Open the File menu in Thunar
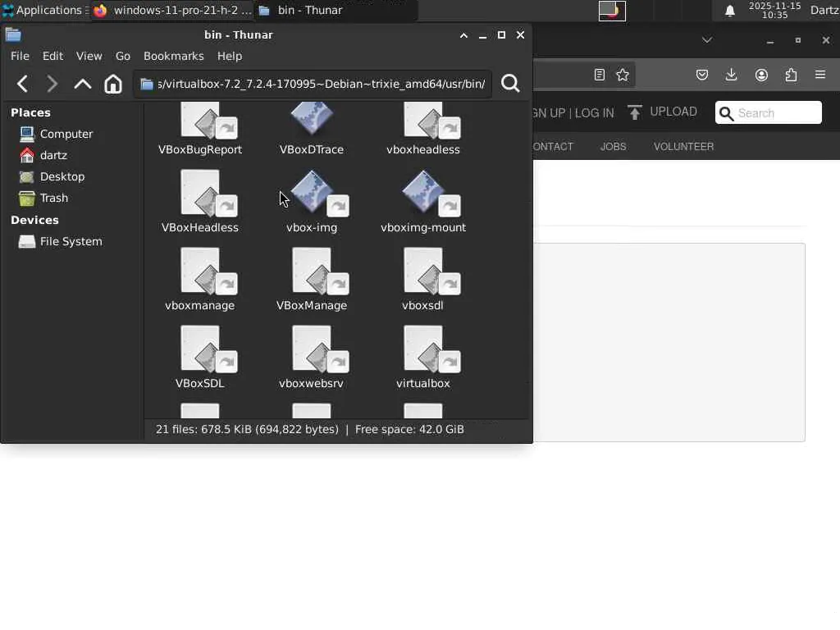 (20, 56)
